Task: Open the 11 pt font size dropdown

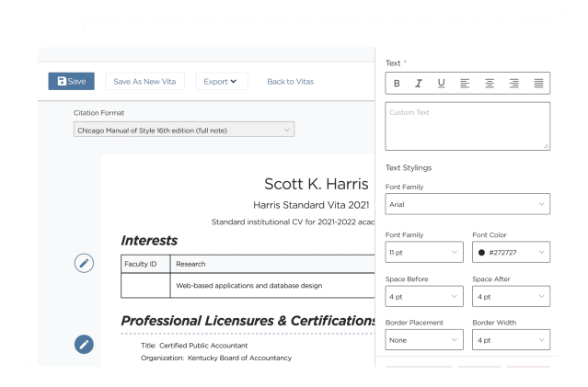Action: pos(424,252)
